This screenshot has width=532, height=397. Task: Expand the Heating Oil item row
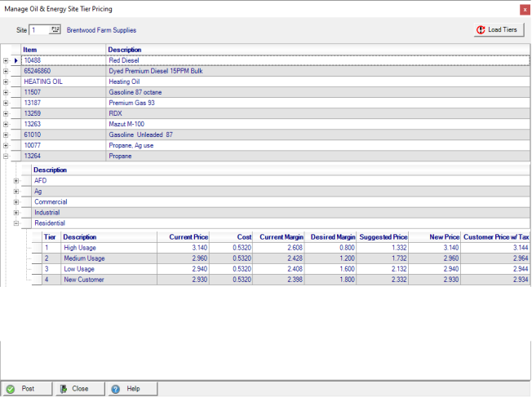pos(7,82)
